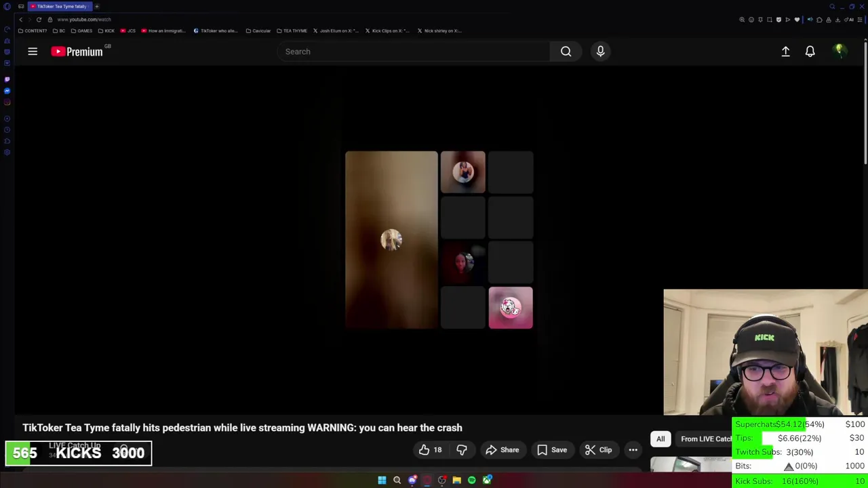This screenshot has height=488, width=868.
Task: Open the How an Immigrati... bookmark
Action: tap(163, 30)
